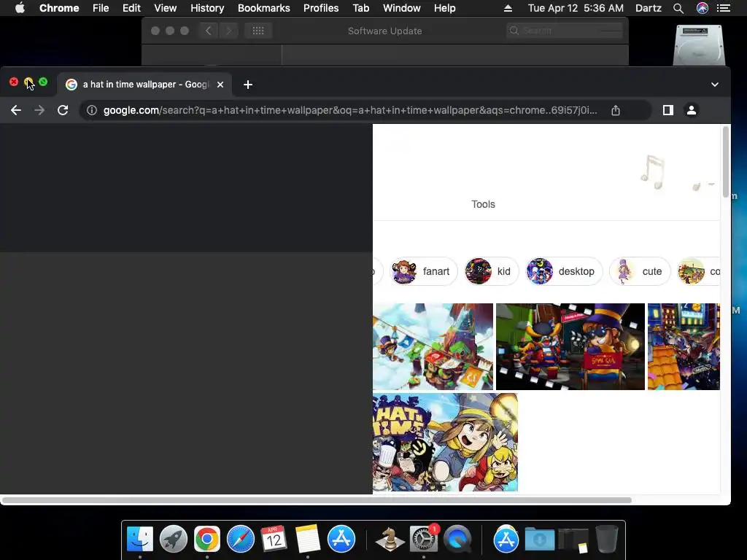The image size is (747, 560).
Task: Activate Siri from menu bar
Action: [x=703, y=8]
